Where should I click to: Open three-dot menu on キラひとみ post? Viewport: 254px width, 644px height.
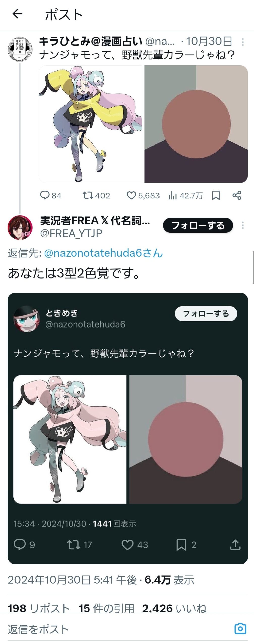pos(243,42)
